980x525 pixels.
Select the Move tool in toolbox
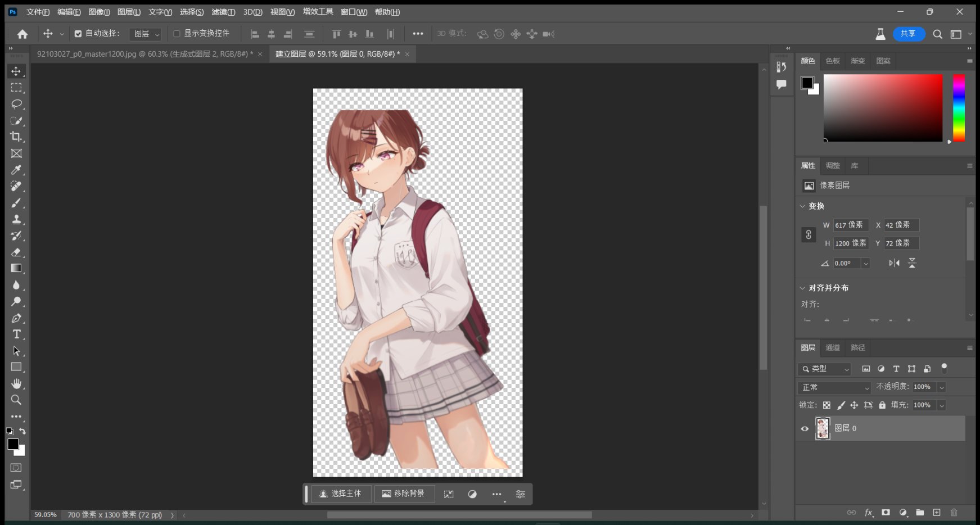[x=16, y=71]
